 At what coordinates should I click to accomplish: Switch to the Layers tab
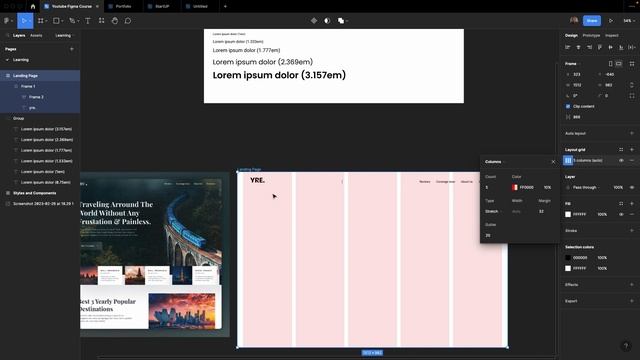tap(19, 36)
